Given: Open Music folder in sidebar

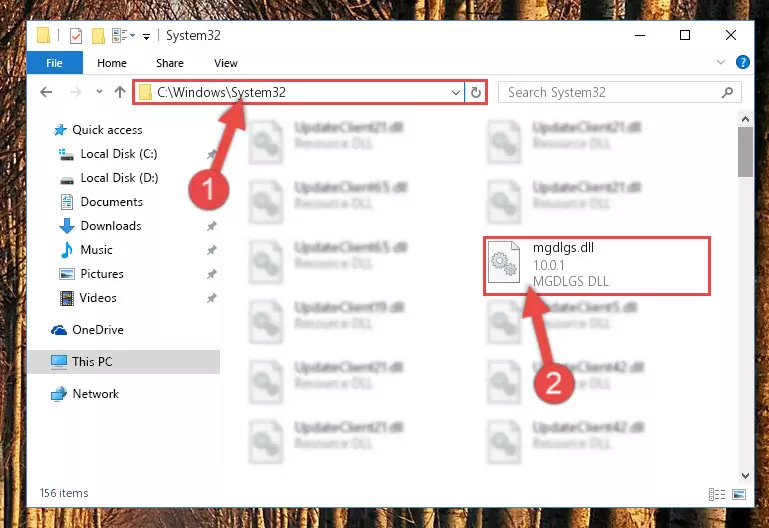Looking at the screenshot, I should 86,250.
